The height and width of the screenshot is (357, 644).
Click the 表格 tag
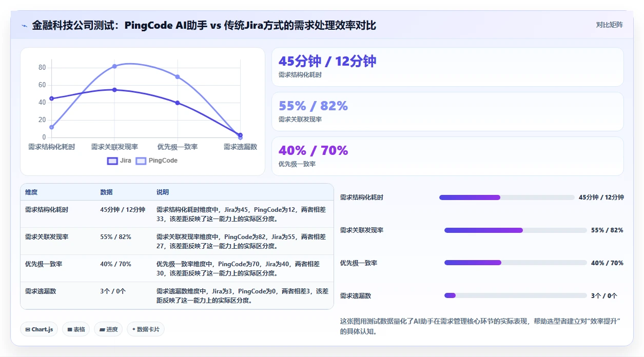[x=76, y=329]
